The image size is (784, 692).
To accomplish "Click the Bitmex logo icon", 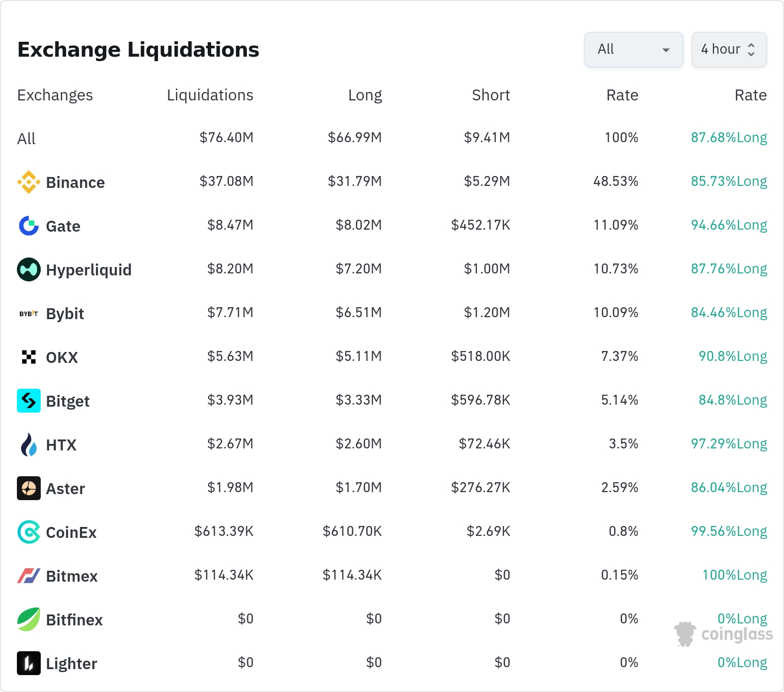I will 29,576.
